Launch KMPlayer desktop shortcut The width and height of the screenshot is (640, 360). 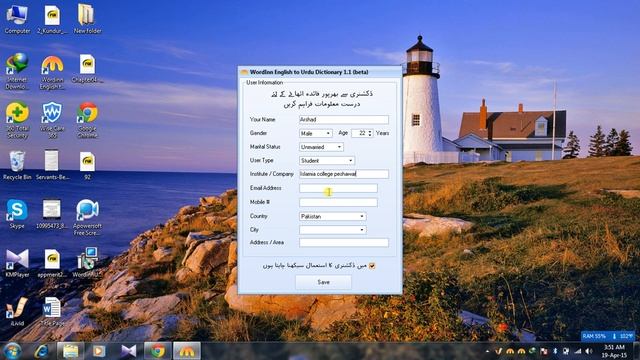click(17, 262)
